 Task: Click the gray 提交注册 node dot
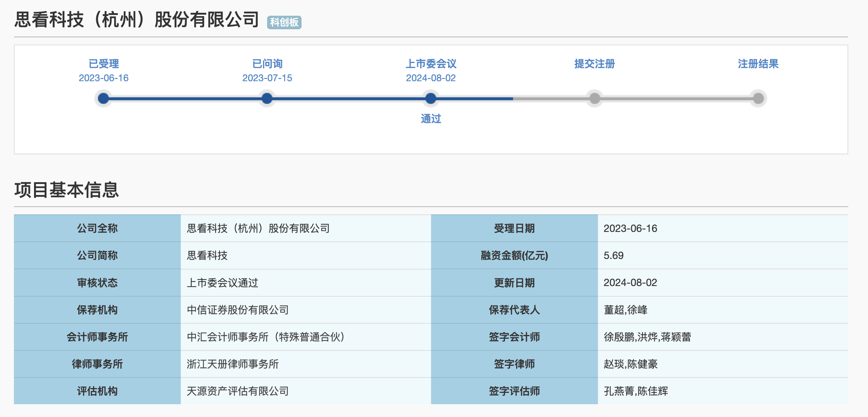[595, 98]
